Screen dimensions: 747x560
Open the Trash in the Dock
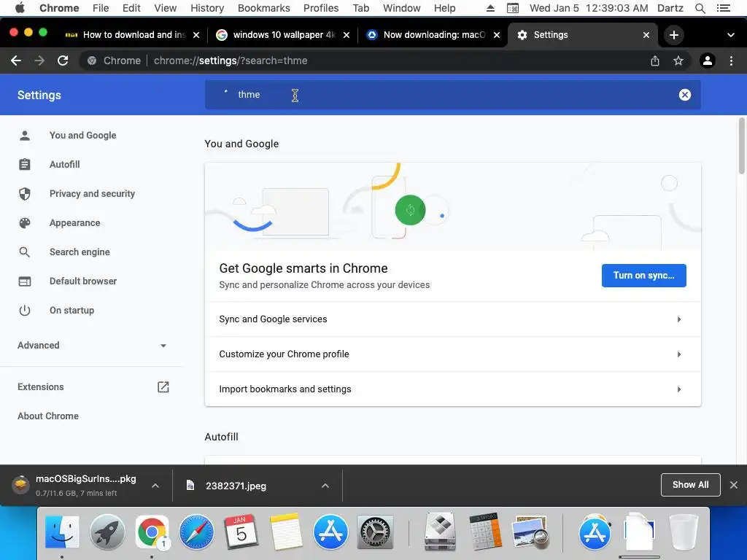[684, 532]
